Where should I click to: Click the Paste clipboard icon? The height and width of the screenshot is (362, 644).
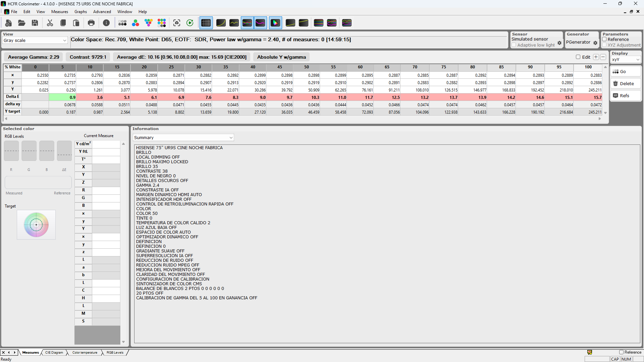point(76,23)
